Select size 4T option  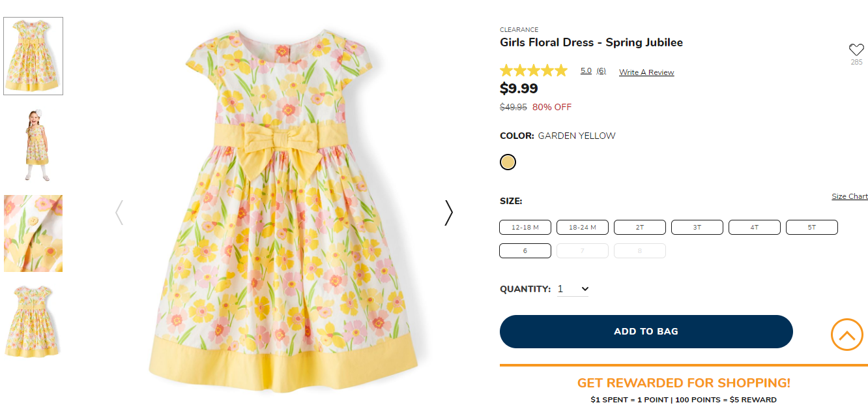click(x=754, y=228)
